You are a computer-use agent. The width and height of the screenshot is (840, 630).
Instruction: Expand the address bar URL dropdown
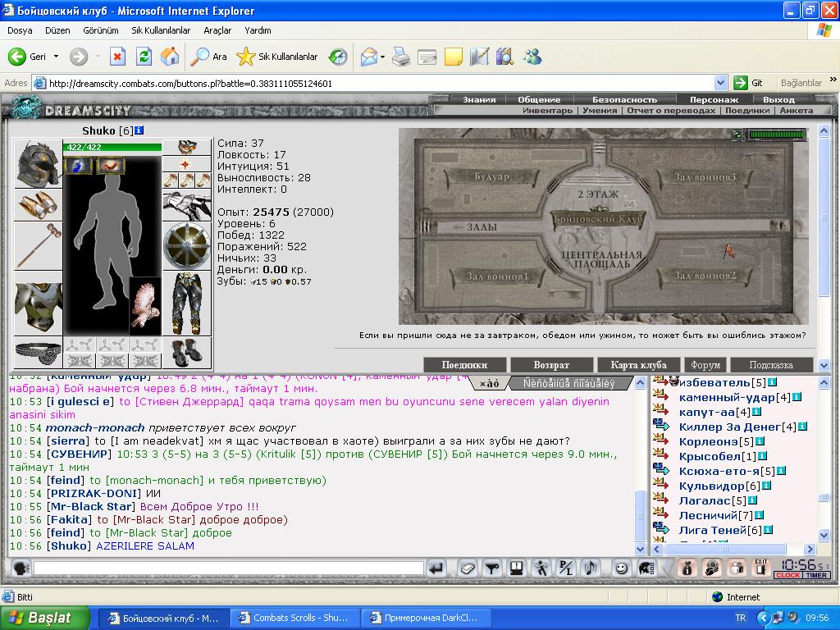click(720, 83)
